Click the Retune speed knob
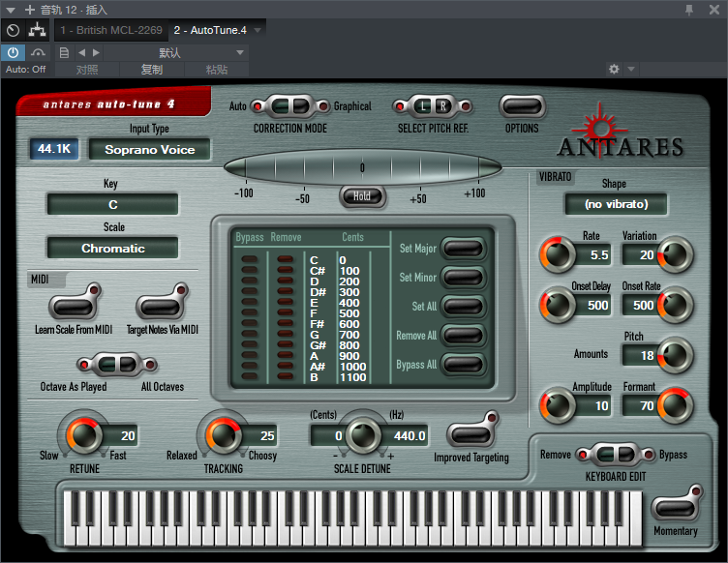The height and width of the screenshot is (563, 728). 84,435
